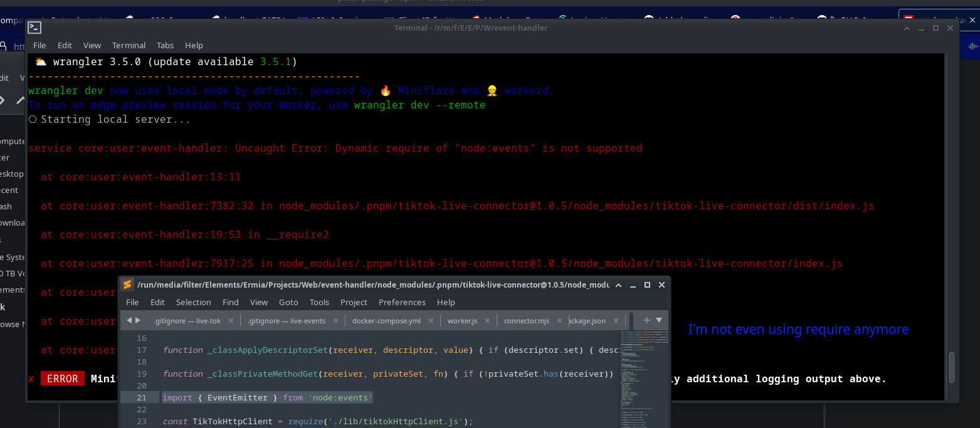Select the back navigation arrow in Sublime's tab bar
The image size is (980, 428).
(129, 320)
